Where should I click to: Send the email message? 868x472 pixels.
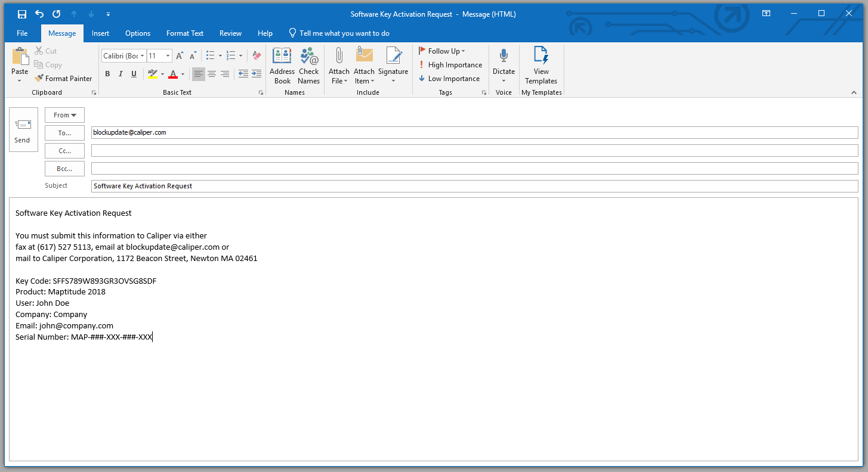(23, 129)
